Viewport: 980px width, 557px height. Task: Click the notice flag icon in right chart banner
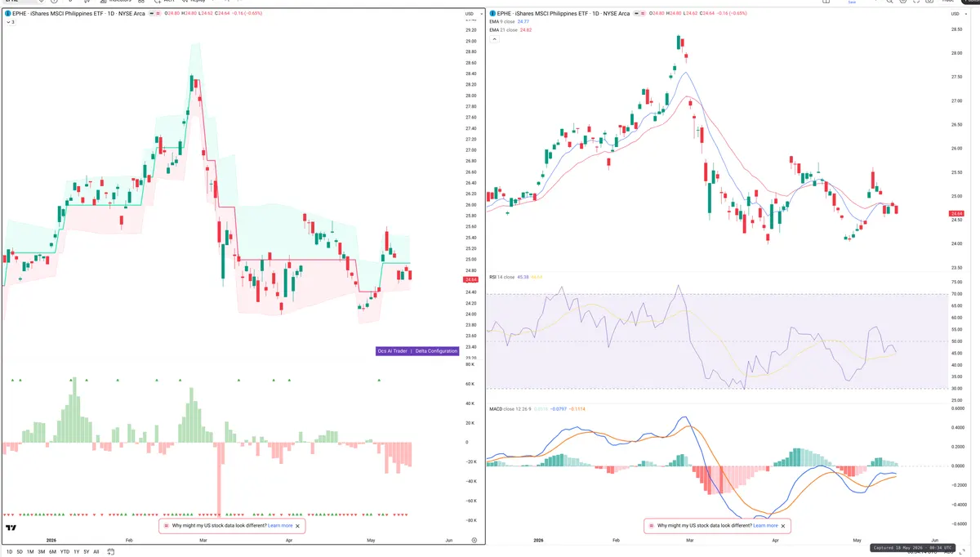click(652, 526)
